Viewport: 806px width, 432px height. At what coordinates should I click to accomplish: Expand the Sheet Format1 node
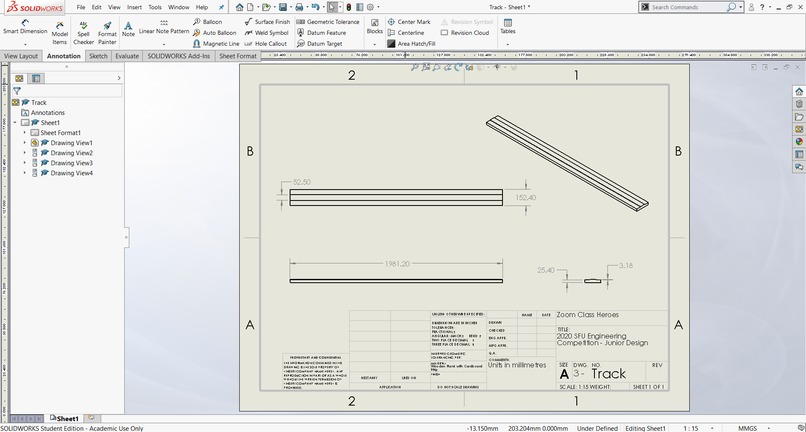(25, 133)
